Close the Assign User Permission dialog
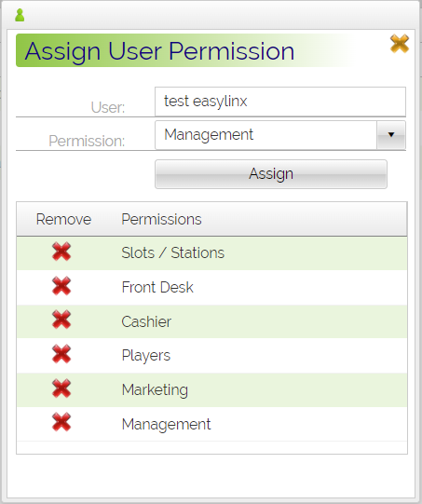The image size is (422, 504). (x=400, y=44)
